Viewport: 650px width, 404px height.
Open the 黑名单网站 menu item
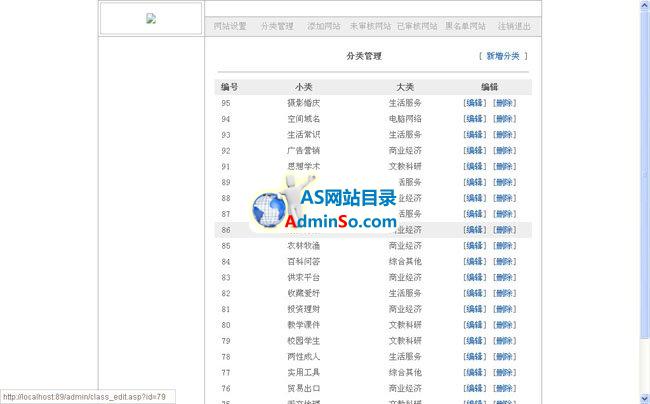point(465,26)
